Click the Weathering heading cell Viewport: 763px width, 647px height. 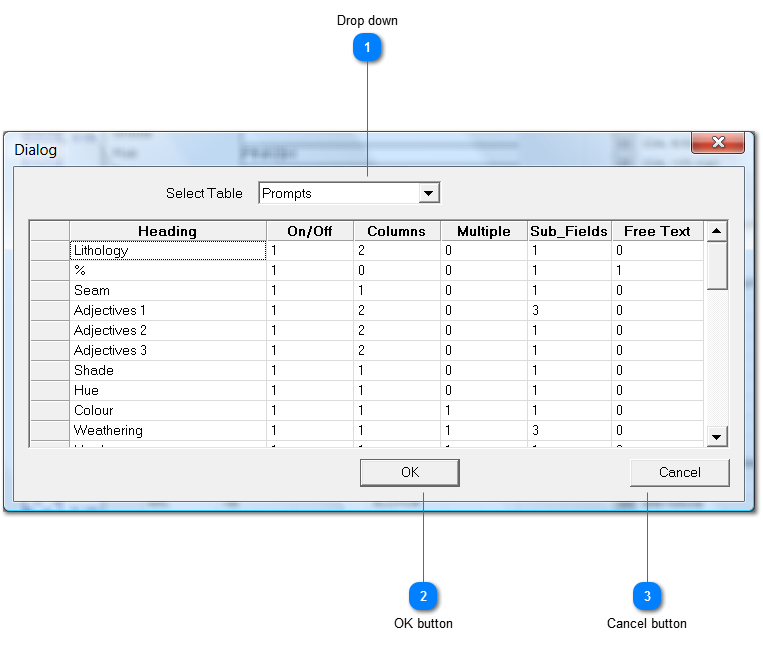point(167,431)
